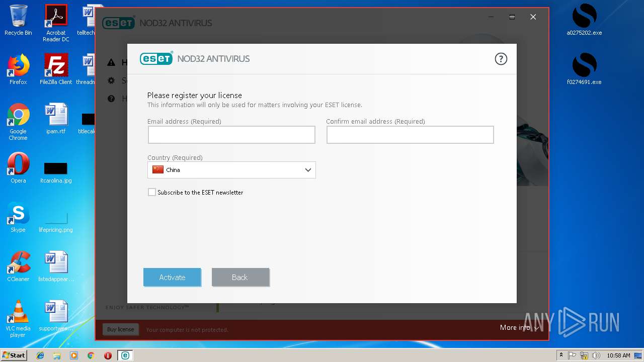Open the Windows Start menu
The height and width of the screenshot is (362, 644).
14,355
